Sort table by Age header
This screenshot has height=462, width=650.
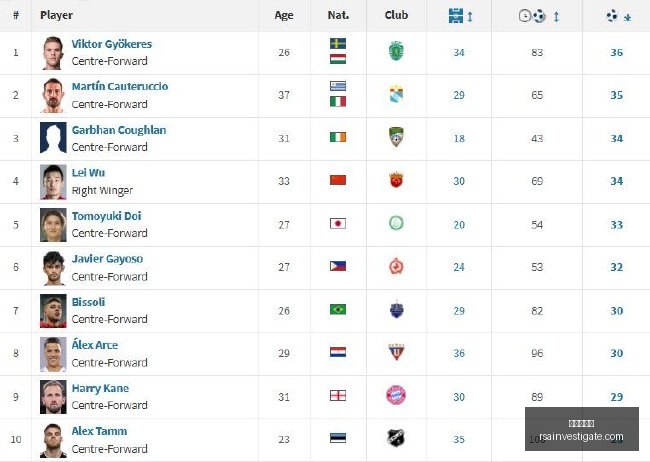(284, 15)
